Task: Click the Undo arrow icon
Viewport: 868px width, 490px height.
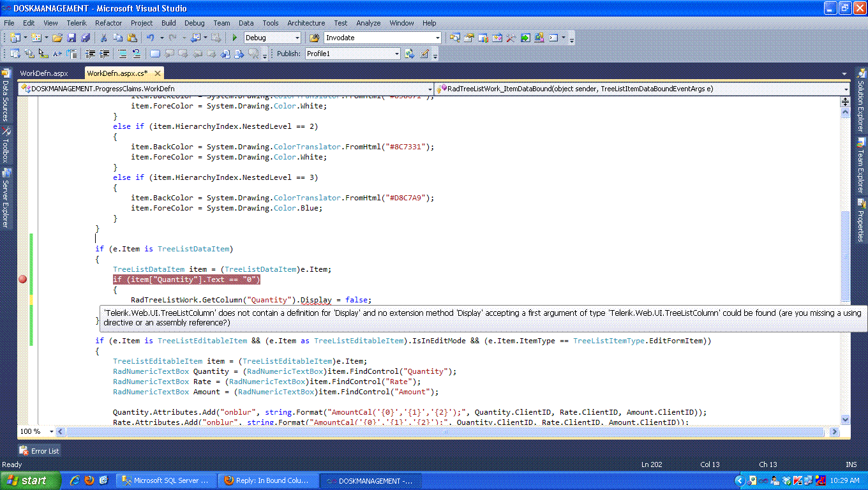Action: pos(150,38)
